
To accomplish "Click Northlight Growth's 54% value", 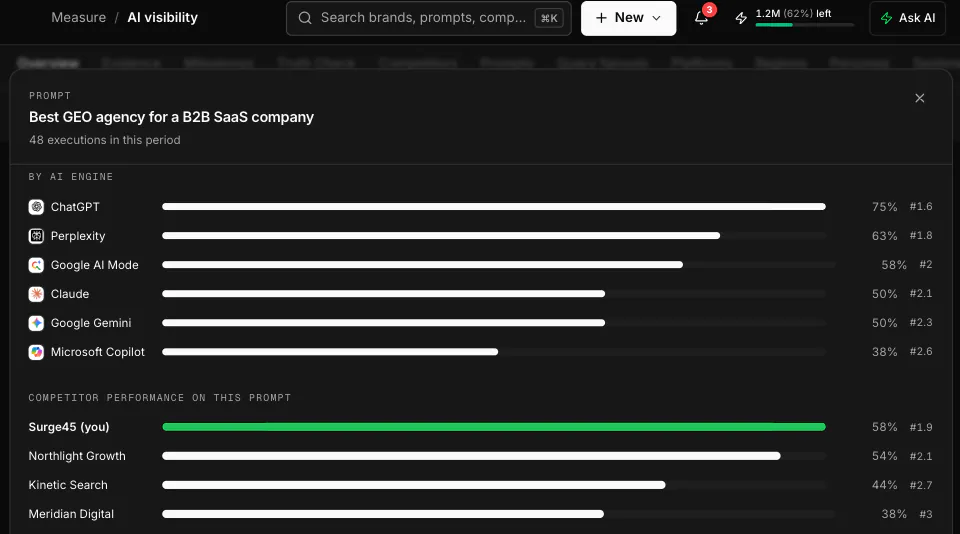I will pos(884,456).
